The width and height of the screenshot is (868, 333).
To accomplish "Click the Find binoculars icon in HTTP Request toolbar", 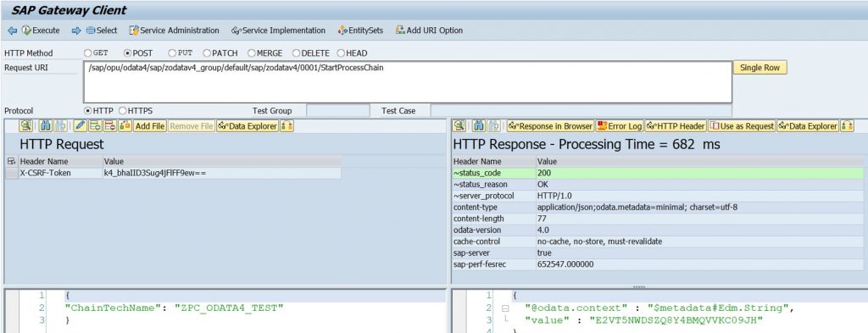I will (x=45, y=126).
